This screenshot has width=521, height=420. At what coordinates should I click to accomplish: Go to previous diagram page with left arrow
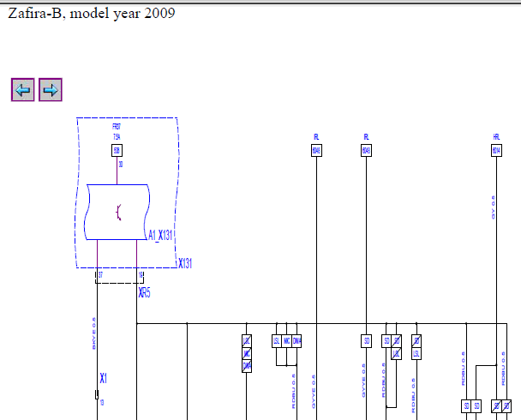(22, 90)
